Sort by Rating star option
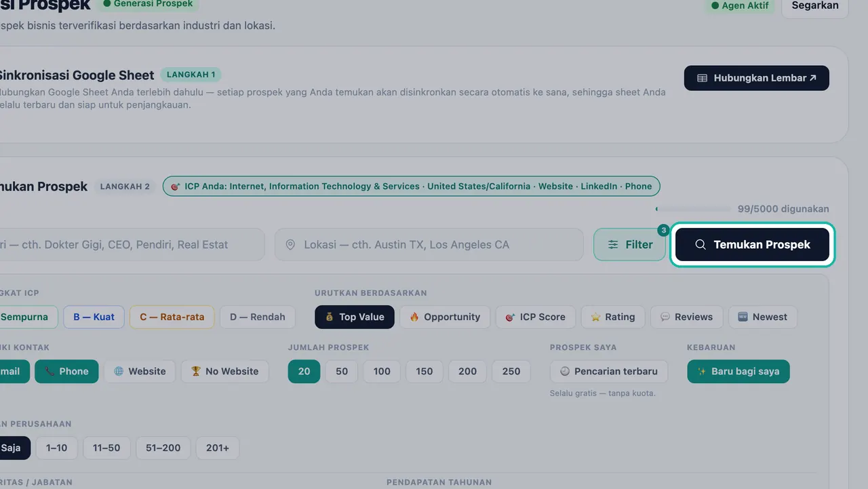This screenshot has height=489, width=868. point(613,317)
